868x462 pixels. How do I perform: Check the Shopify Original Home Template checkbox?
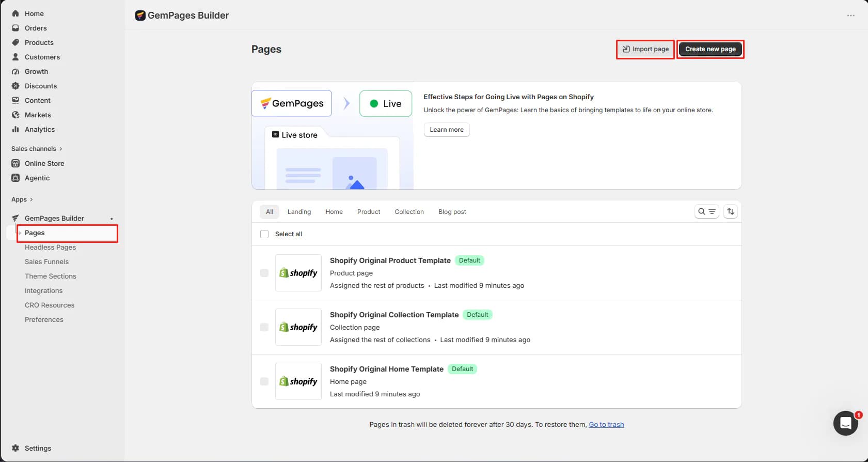(x=264, y=381)
